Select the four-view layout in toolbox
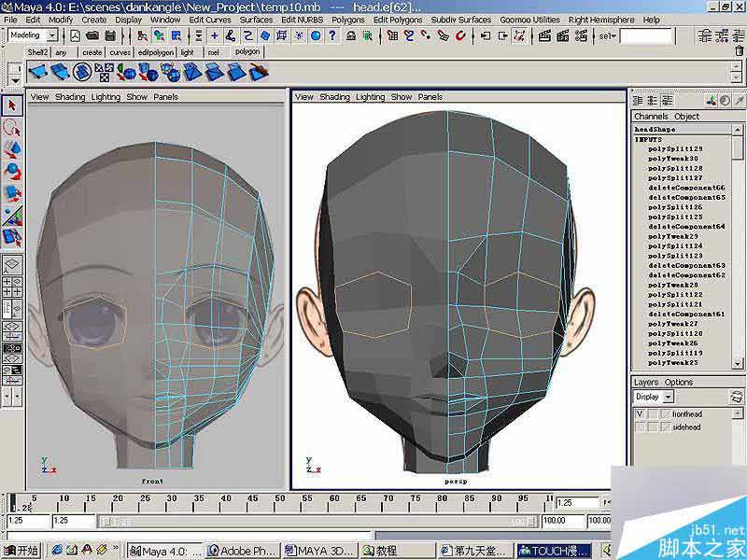The height and width of the screenshot is (560, 747). pos(12,287)
